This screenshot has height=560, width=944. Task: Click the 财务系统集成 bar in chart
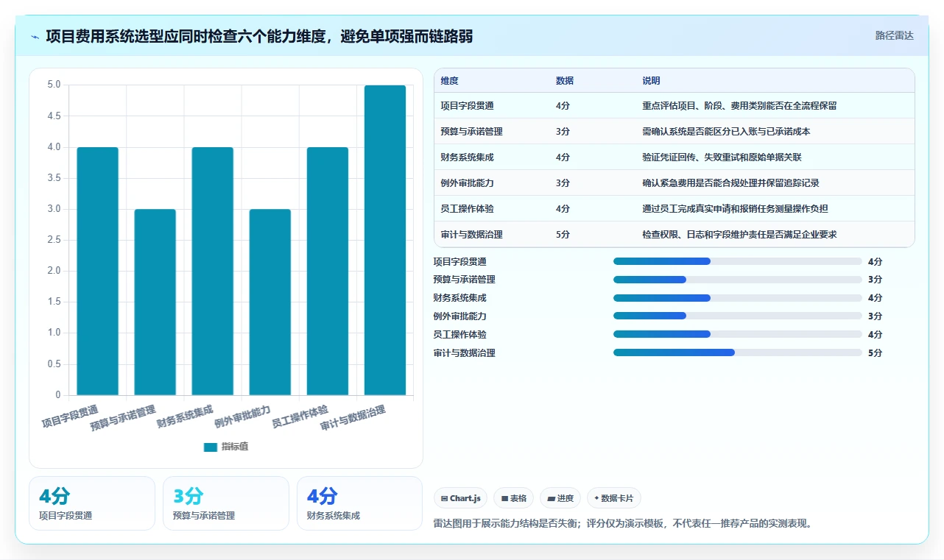coord(212,271)
